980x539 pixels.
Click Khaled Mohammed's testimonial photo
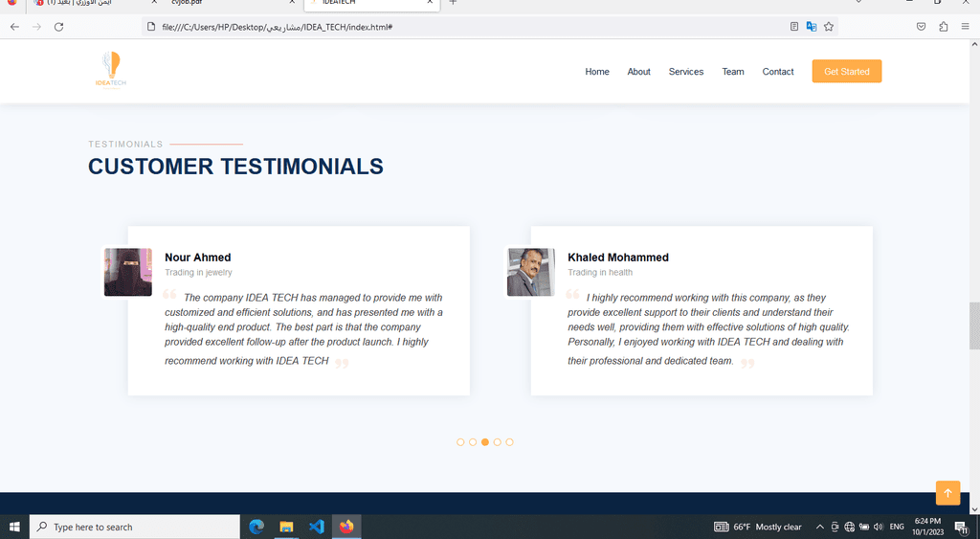click(530, 272)
